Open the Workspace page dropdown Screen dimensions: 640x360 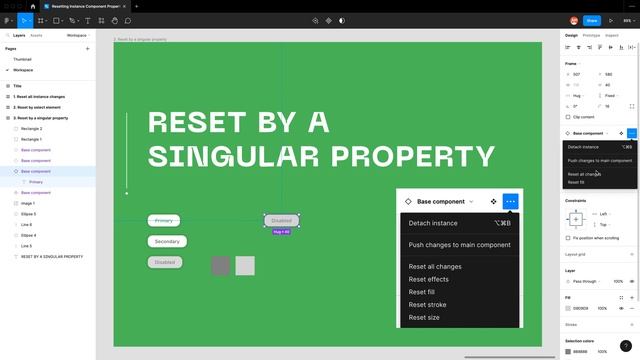pos(78,36)
